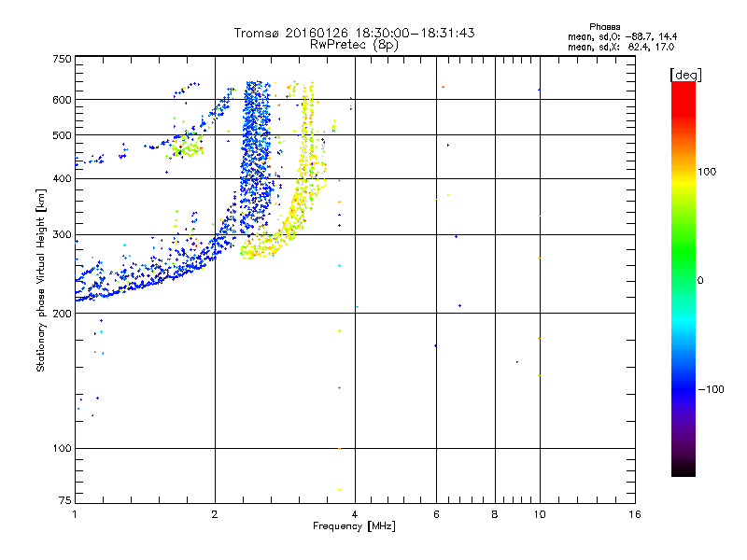The height and width of the screenshot is (560, 747).
Task: Click the '-100' colorbar tick label
Action: click(711, 389)
